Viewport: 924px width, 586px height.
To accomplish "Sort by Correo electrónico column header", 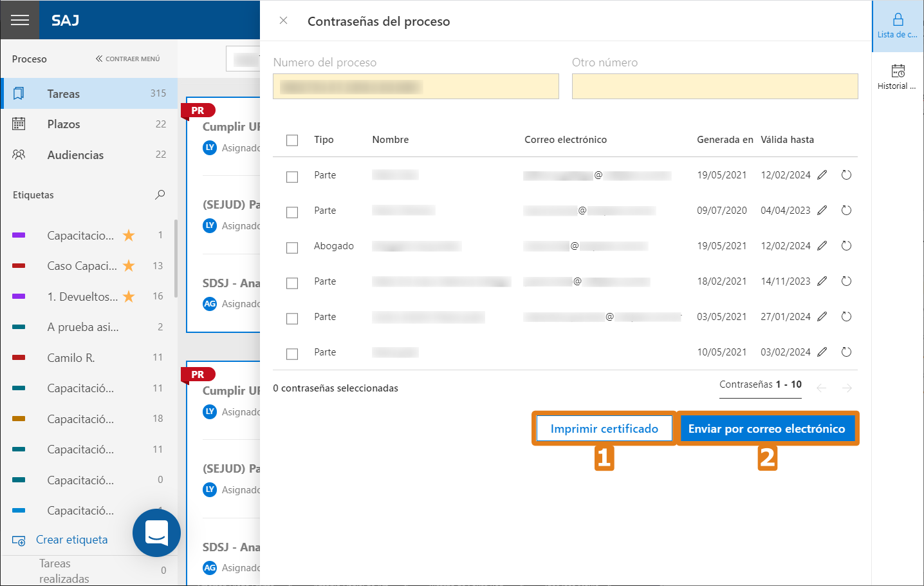I will coord(566,140).
